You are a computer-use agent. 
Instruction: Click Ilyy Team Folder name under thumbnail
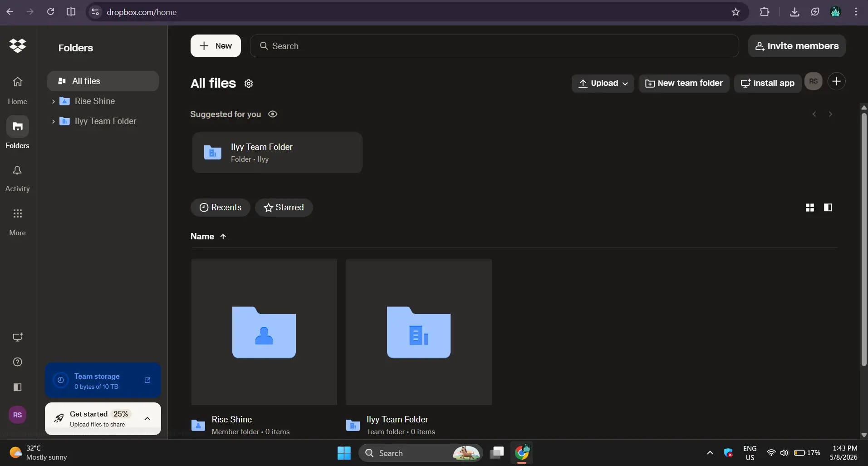(x=397, y=420)
